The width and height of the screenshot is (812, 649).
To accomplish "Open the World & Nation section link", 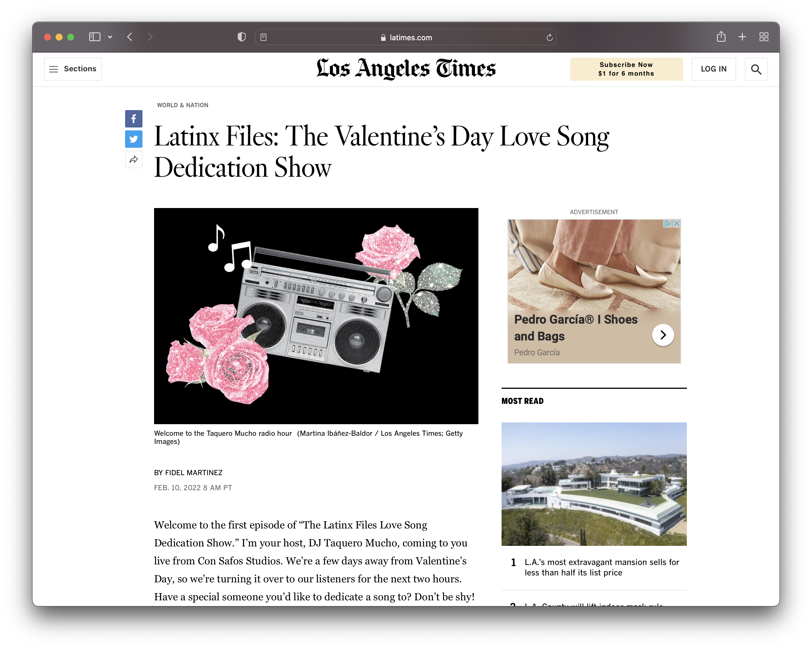I will click(x=182, y=105).
